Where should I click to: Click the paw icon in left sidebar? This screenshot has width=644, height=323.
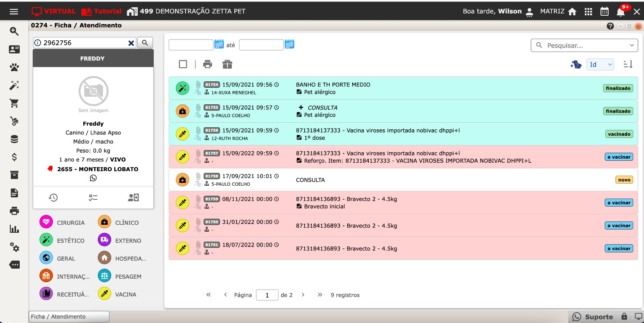click(x=14, y=67)
